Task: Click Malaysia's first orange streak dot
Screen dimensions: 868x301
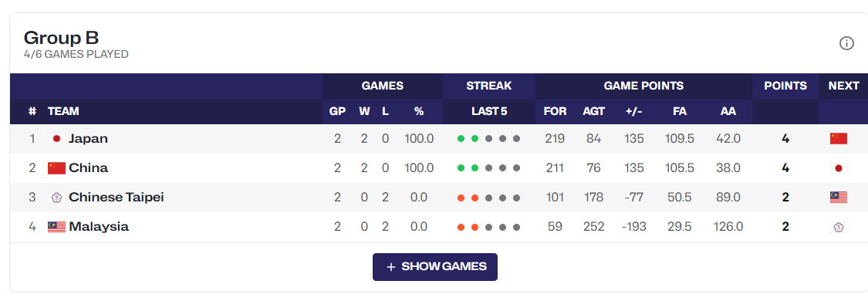Action: point(461,227)
